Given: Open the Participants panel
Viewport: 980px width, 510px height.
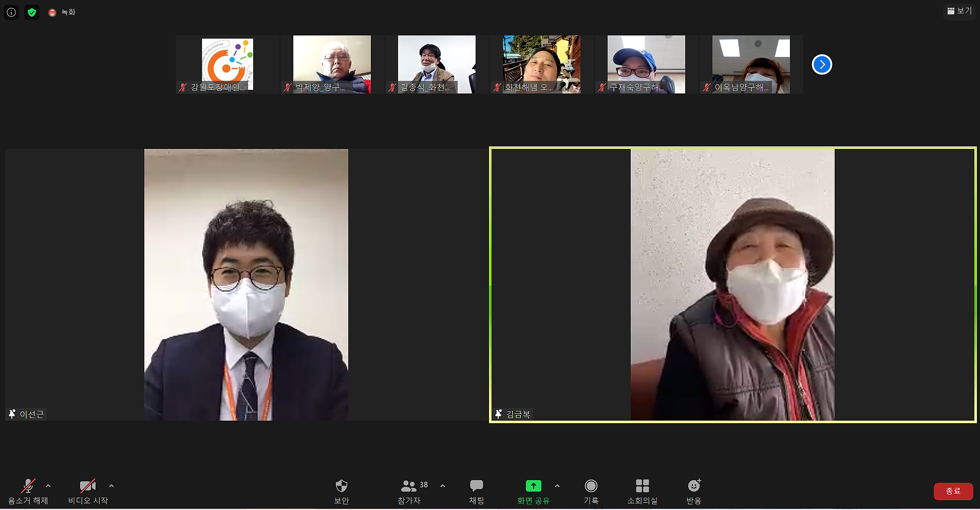Looking at the screenshot, I should [410, 492].
